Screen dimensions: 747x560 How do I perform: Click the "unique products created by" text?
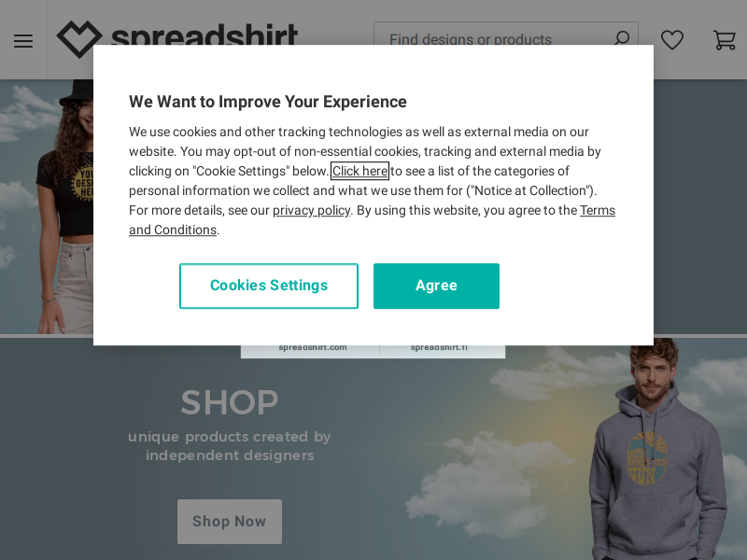tap(230, 437)
